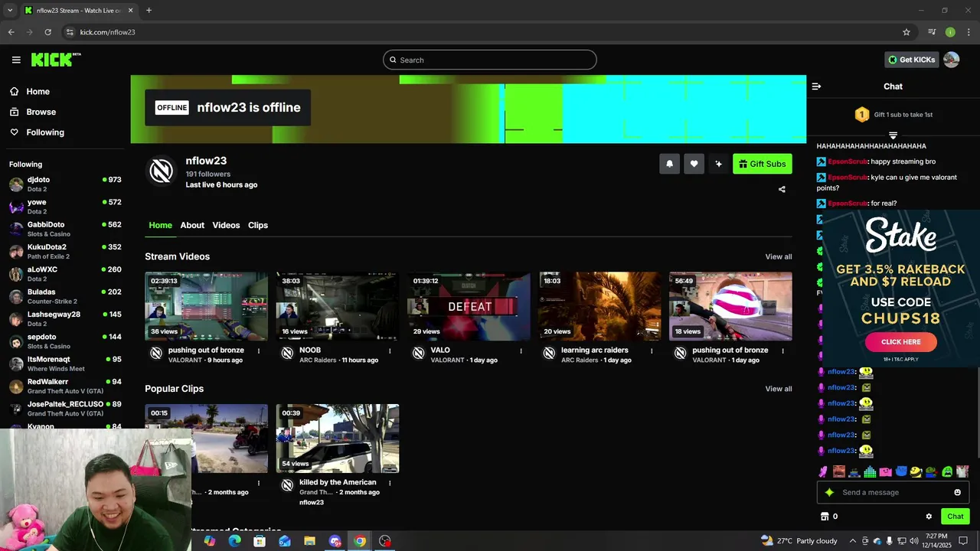The width and height of the screenshot is (980, 551).
Task: Open options menu for NOOB video
Action: coord(390,351)
